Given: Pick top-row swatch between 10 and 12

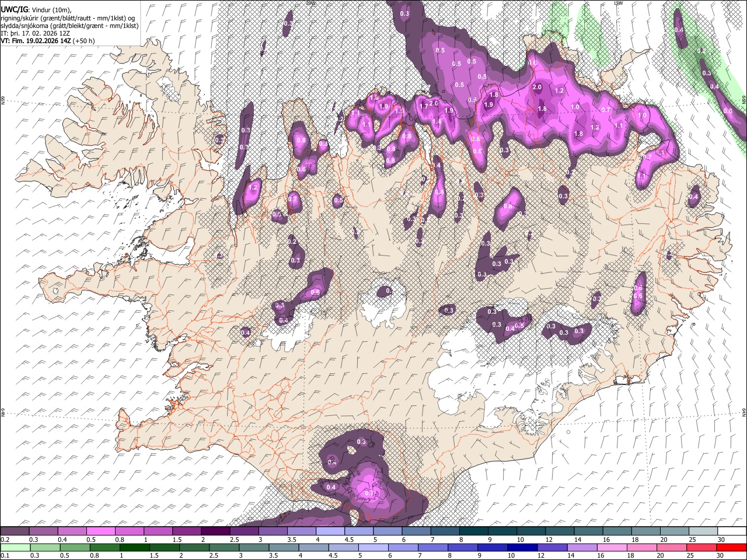Looking at the screenshot, I should point(531,531).
